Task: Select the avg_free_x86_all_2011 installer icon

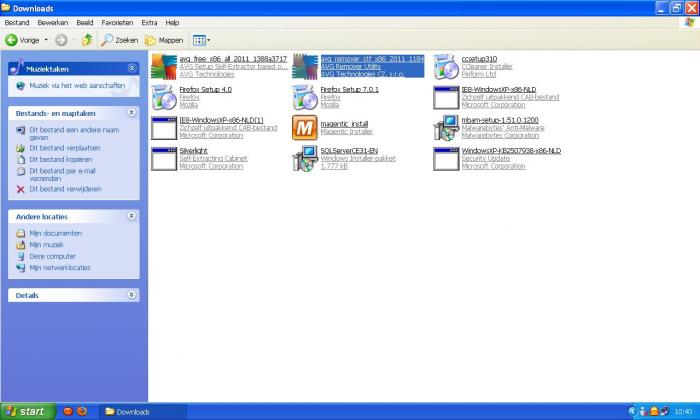Action: pyautogui.click(x=164, y=67)
